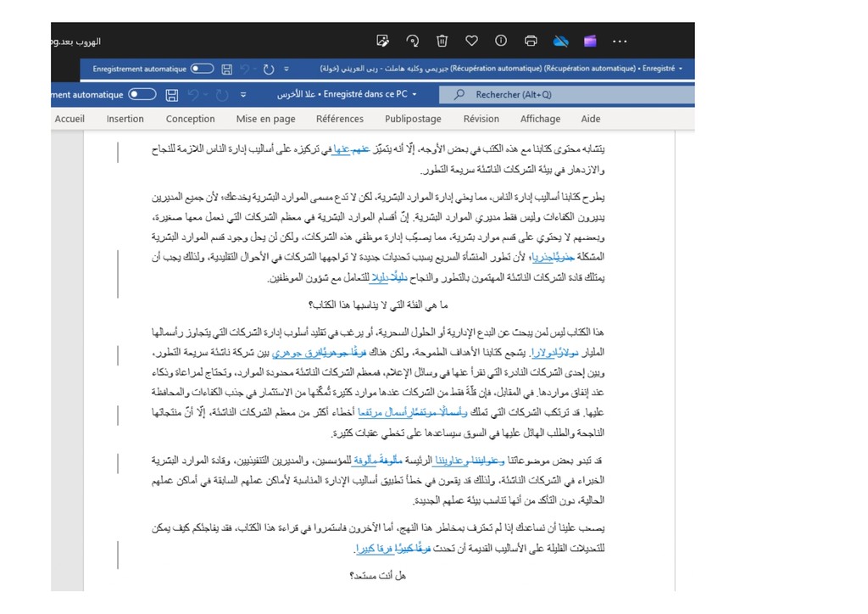
Task: Open the Aide tab
Action: tap(591, 119)
